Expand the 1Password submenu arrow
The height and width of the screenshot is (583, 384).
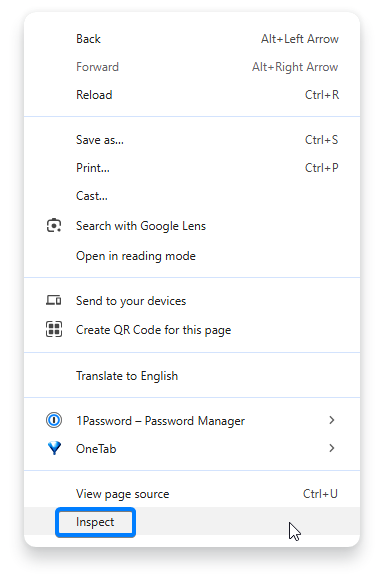[332, 420]
